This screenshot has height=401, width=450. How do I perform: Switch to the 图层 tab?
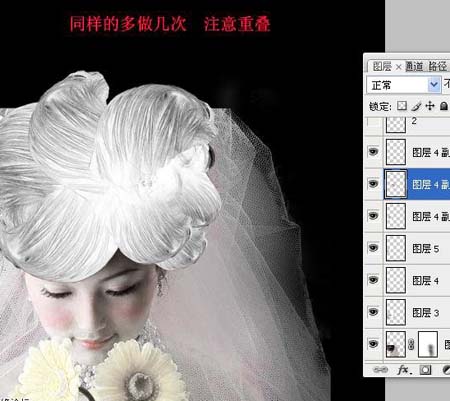tap(382, 67)
